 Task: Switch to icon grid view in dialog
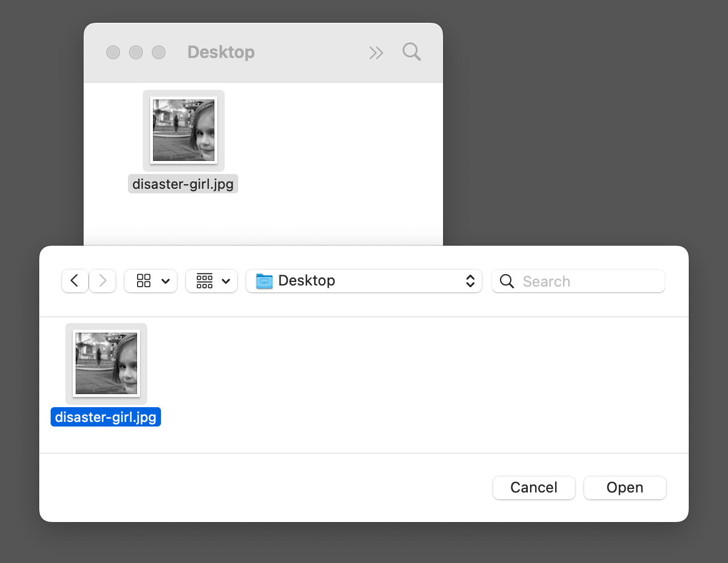click(144, 281)
